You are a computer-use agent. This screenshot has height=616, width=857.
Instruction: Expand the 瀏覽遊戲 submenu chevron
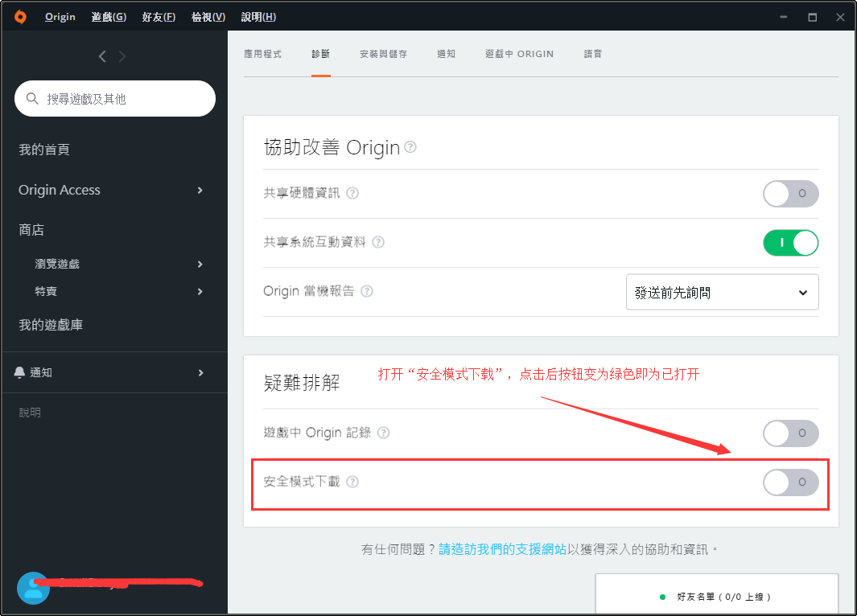click(200, 265)
